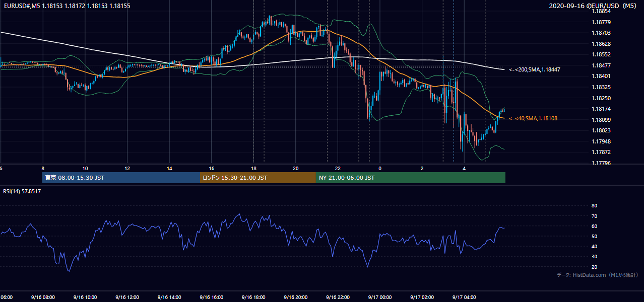Click price level 1.18779 on axis
The image size is (644, 302).
[x=601, y=22]
